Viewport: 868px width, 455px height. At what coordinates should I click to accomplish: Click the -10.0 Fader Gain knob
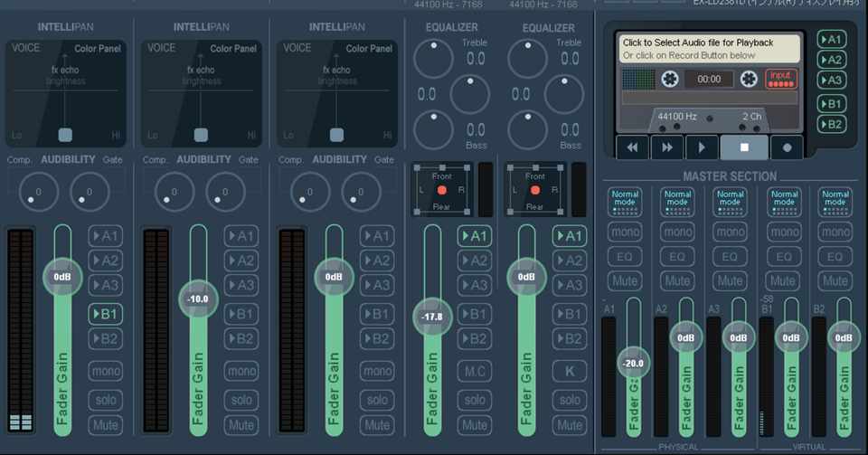198,299
